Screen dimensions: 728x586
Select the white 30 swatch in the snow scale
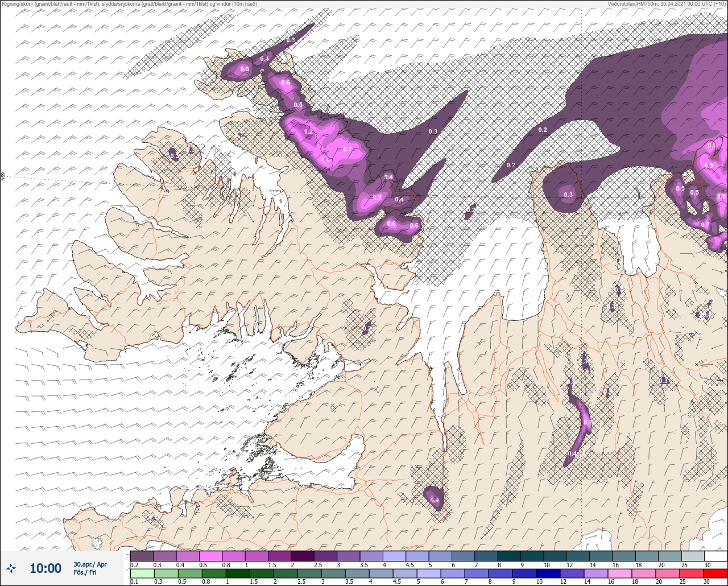coord(715,556)
